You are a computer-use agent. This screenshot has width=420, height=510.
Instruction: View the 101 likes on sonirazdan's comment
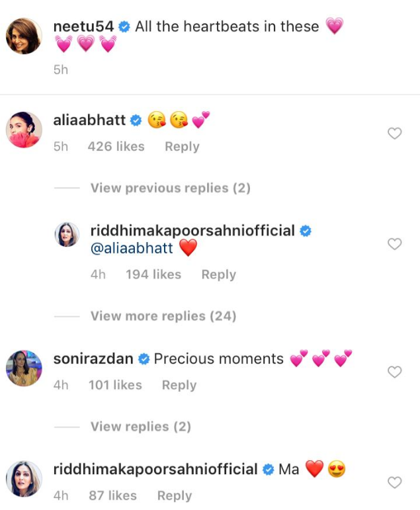[x=115, y=385]
